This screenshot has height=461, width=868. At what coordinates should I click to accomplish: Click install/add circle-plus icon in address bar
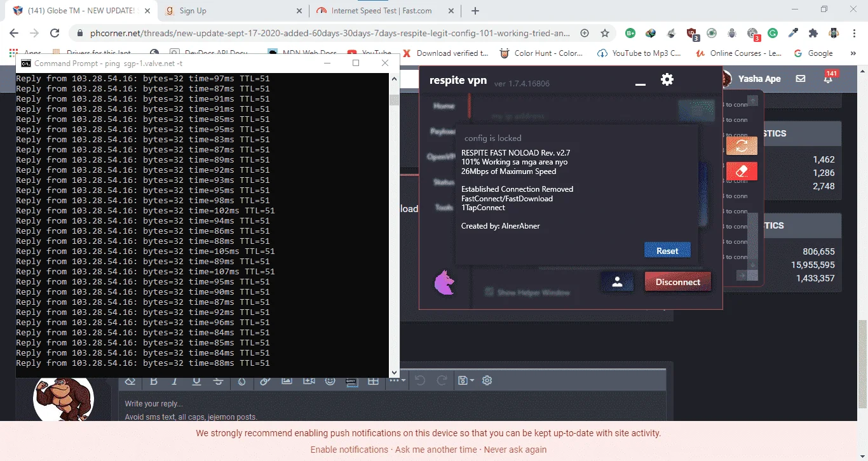point(585,33)
